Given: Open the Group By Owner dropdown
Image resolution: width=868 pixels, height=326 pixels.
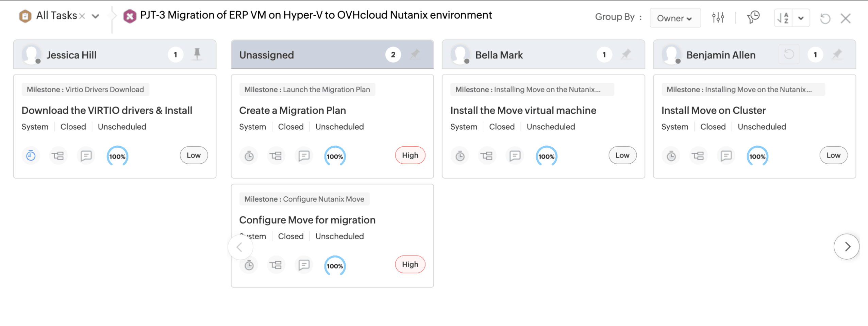Looking at the screenshot, I should coord(675,18).
